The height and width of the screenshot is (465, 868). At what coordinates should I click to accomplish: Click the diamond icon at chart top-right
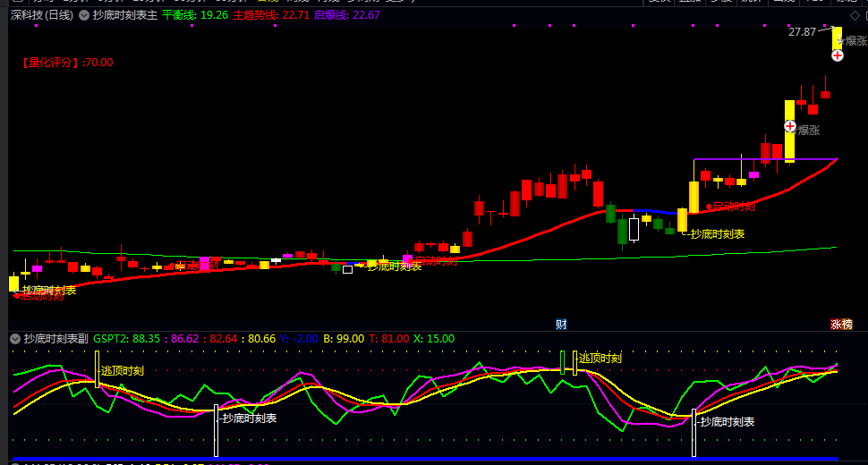[x=855, y=16]
